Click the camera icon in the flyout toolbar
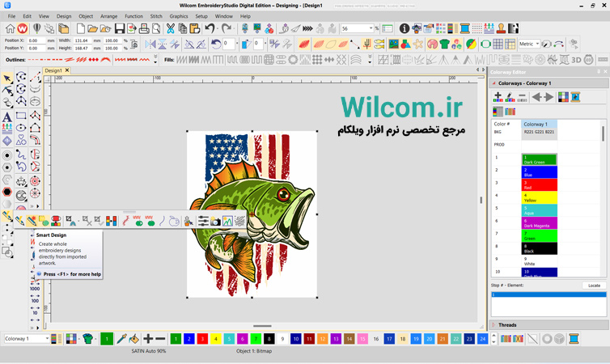610x364 pixels. [215, 221]
